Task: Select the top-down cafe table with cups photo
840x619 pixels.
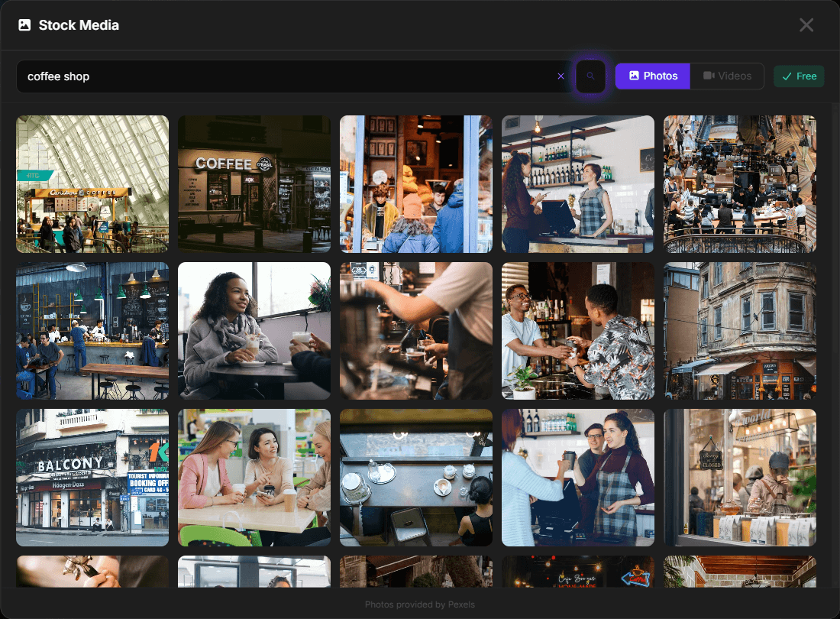Action: click(x=415, y=478)
